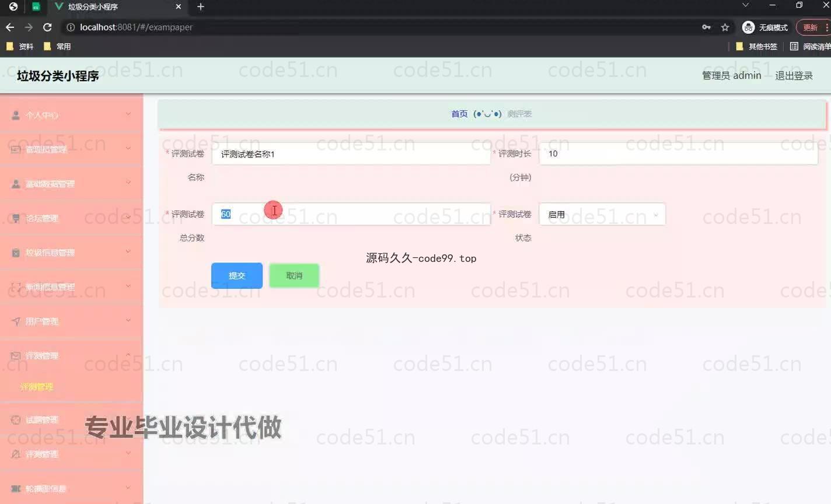Open the 资料 bookmark folder
The image size is (831, 504).
coord(20,47)
